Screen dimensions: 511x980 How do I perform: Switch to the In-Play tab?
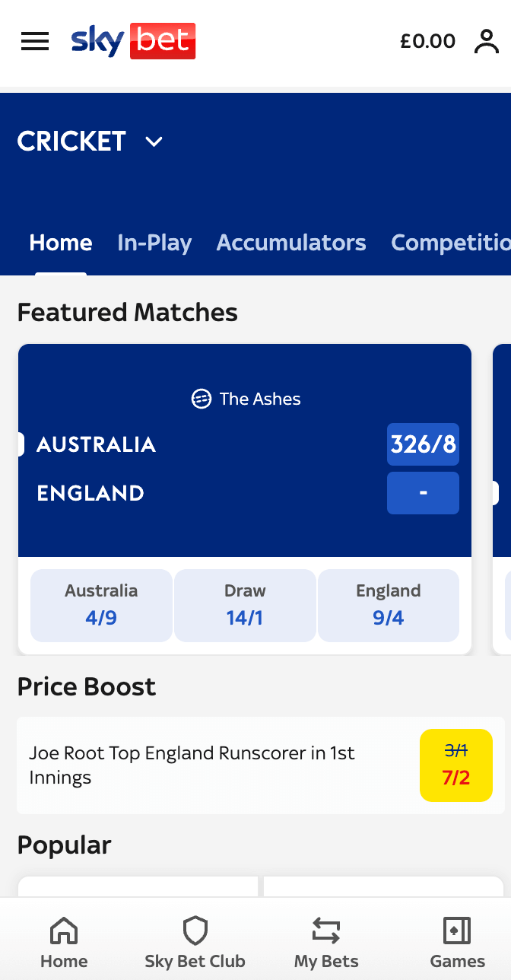click(x=154, y=243)
